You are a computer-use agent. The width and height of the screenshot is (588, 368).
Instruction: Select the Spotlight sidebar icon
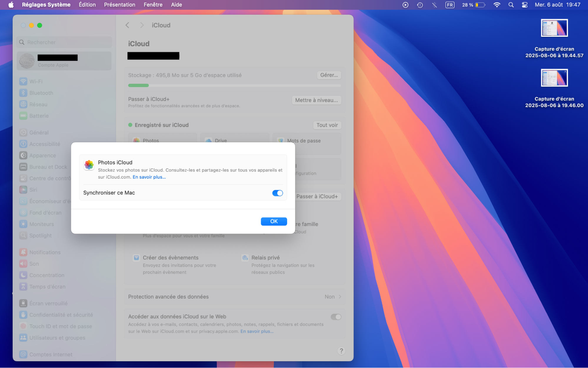pos(23,235)
